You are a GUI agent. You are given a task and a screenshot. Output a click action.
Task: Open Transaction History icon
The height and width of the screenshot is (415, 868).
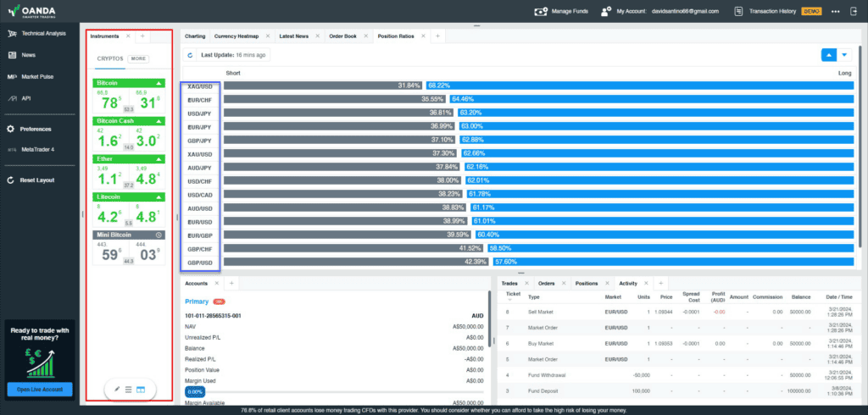(738, 11)
